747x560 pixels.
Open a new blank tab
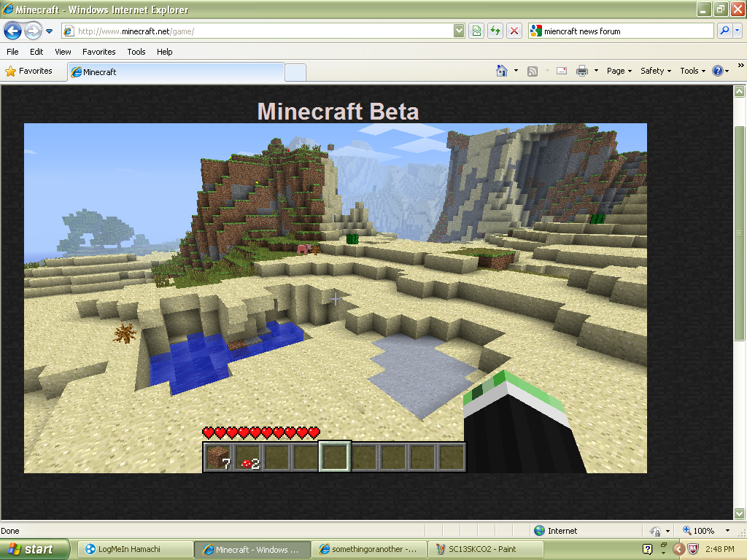(295, 72)
